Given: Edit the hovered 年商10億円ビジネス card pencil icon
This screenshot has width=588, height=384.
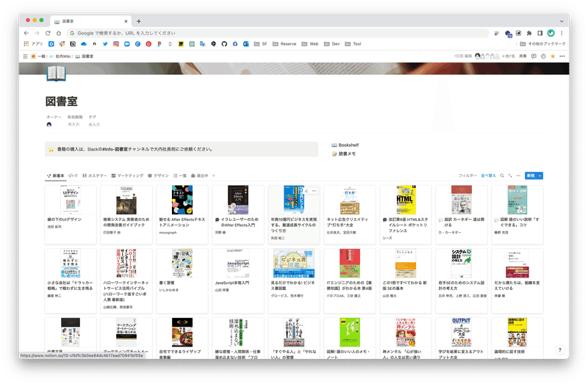Looking at the screenshot, I should coord(306,191).
